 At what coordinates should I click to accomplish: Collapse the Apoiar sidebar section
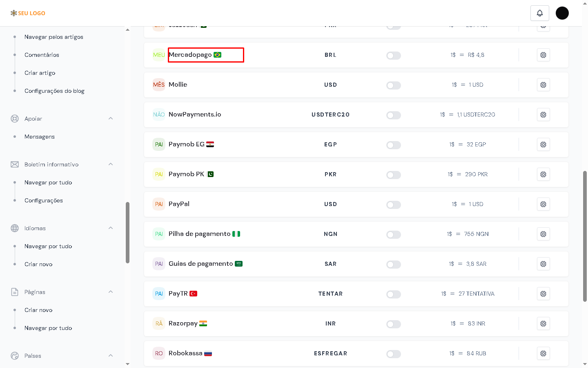(111, 119)
